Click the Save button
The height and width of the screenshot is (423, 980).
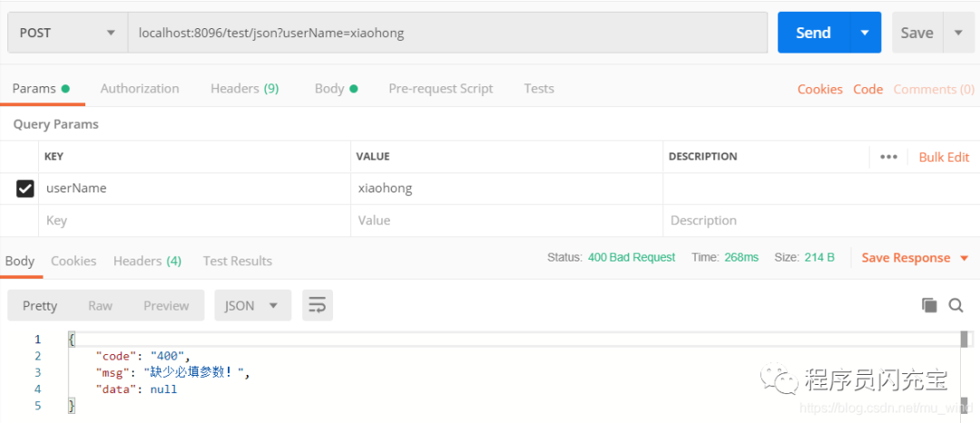916,33
